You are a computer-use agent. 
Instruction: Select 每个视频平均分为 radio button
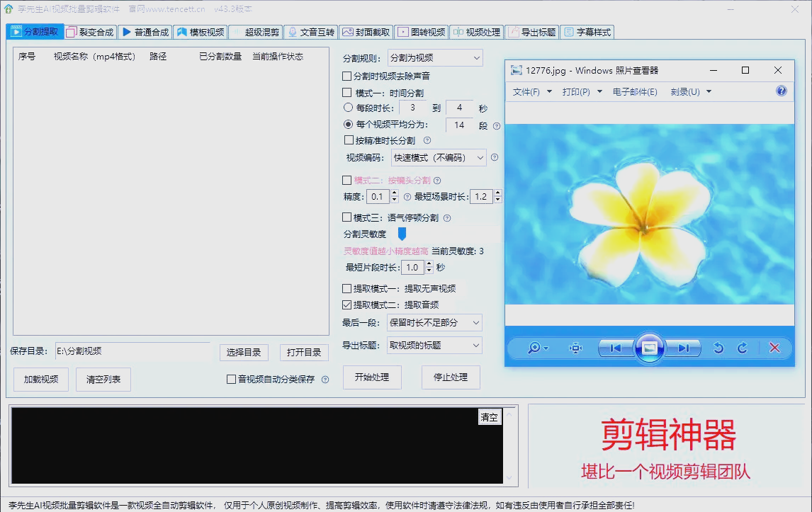(348, 124)
